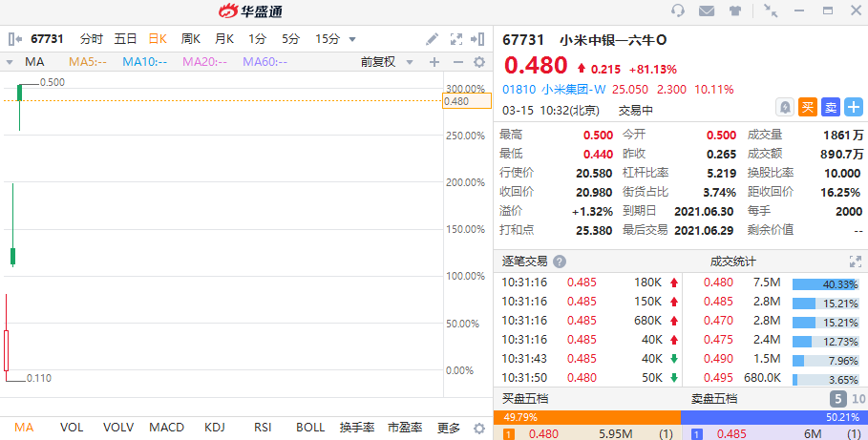The height and width of the screenshot is (440, 868).
Task: Select VOLV indicator tab
Action: point(118,428)
